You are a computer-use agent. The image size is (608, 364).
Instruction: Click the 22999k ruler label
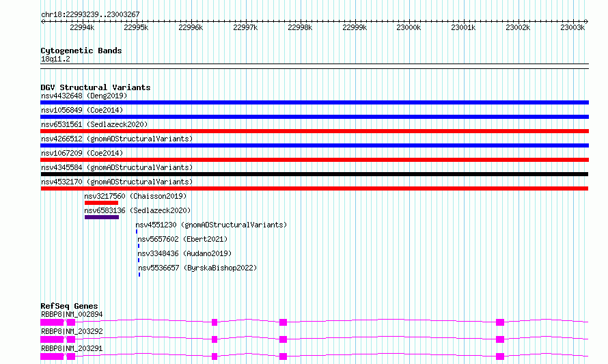tap(355, 27)
